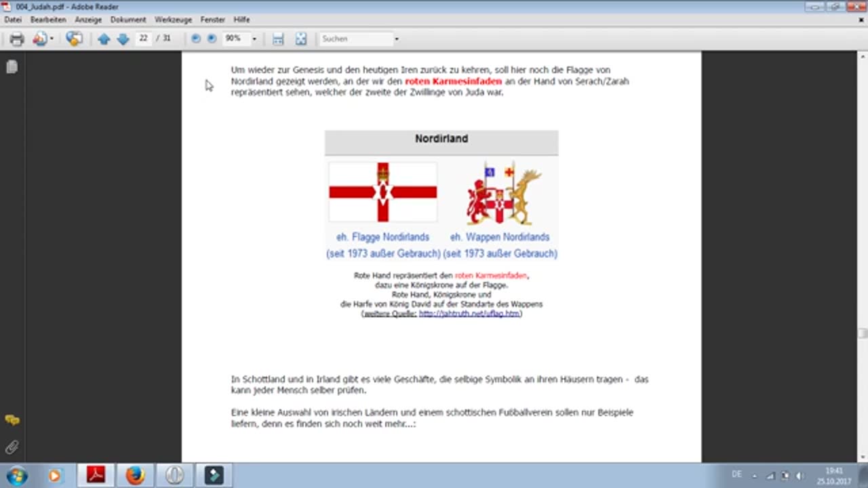The width and height of the screenshot is (868, 488).
Task: Open the Bearbeiten menu
Action: (48, 20)
